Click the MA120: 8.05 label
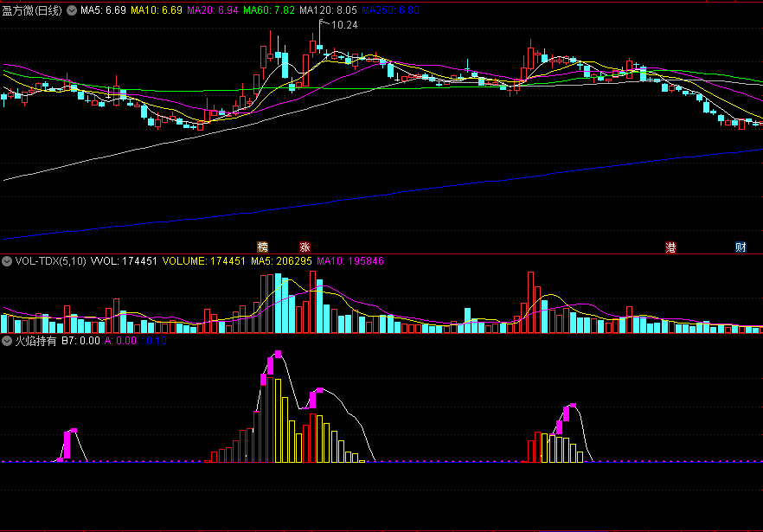This screenshot has height=532, width=763. (328, 10)
